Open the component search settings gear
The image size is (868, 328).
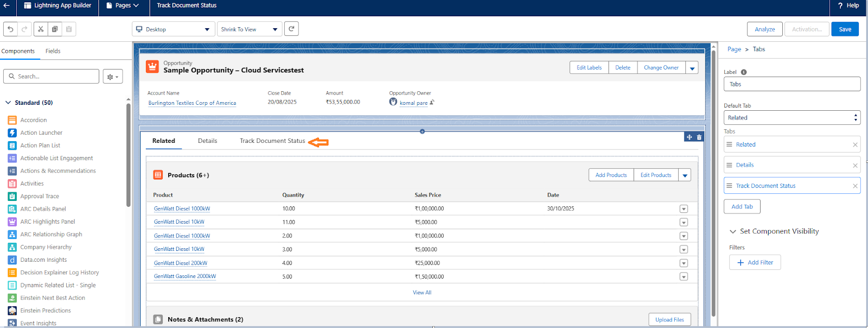[x=113, y=77]
